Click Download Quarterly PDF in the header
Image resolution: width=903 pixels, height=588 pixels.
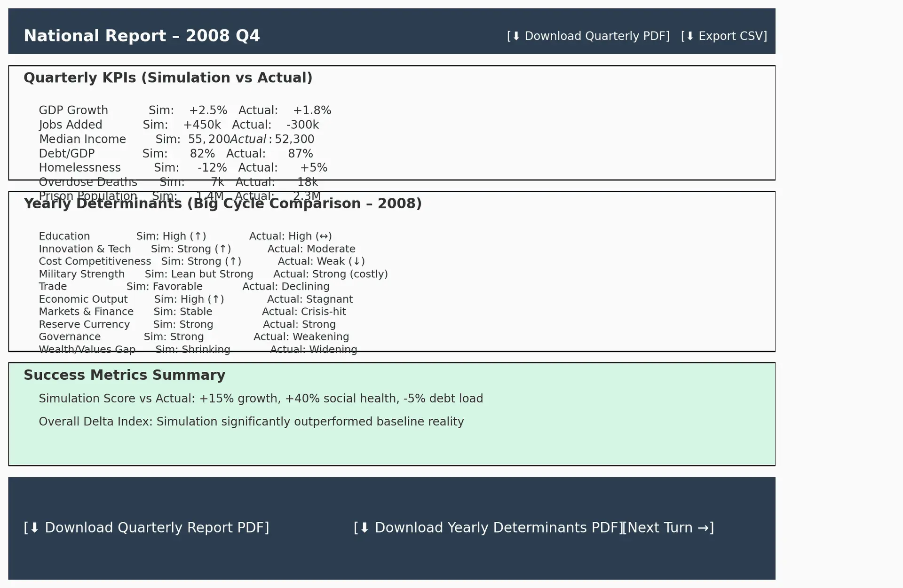click(588, 36)
